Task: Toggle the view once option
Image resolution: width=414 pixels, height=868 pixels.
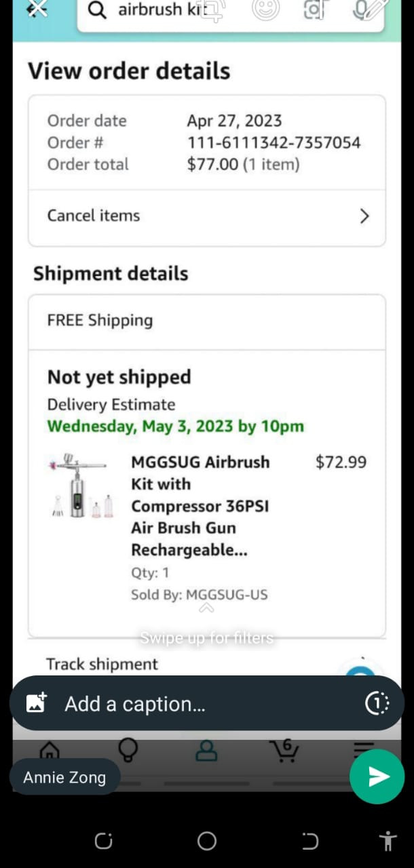Action: [377, 703]
